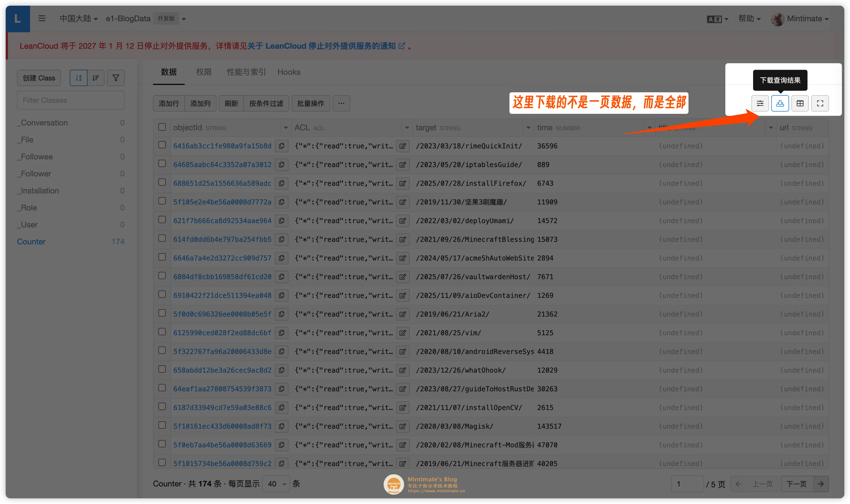Edit ACL of the first data row
The height and width of the screenshot is (504, 850).
tap(403, 146)
